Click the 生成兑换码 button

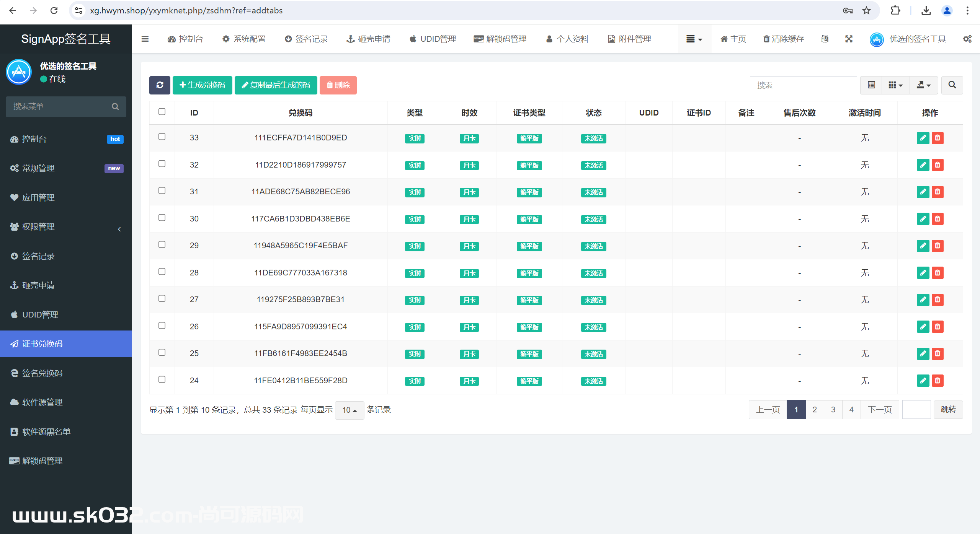[202, 85]
